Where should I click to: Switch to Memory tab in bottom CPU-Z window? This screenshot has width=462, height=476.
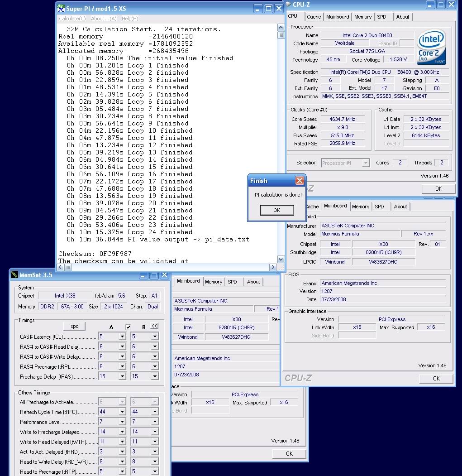click(214, 282)
